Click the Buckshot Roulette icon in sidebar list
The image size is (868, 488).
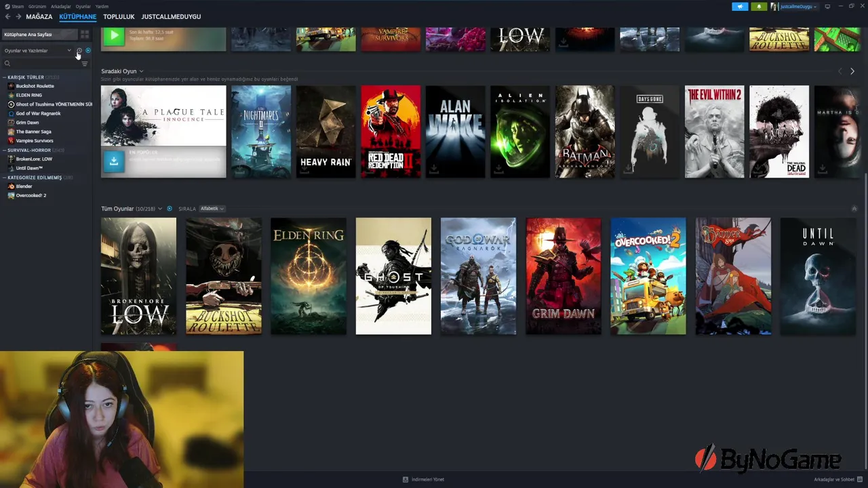pos(11,86)
